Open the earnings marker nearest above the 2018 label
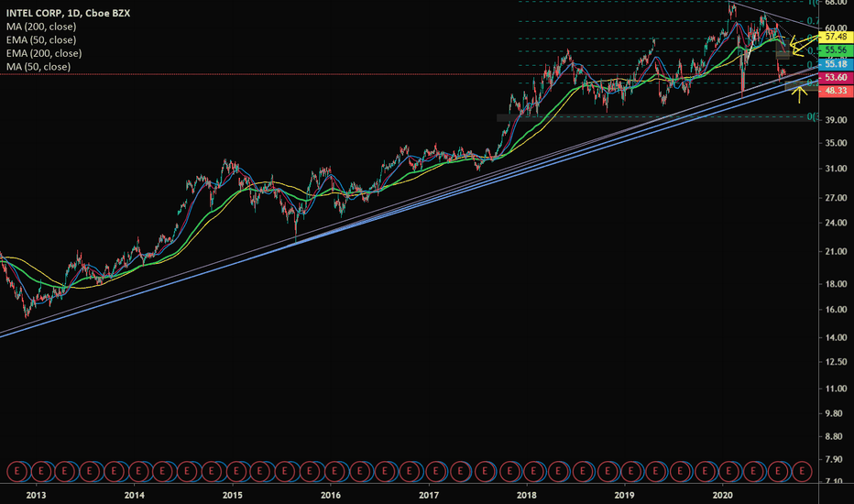Screen dimensions: 854x504 [533, 471]
